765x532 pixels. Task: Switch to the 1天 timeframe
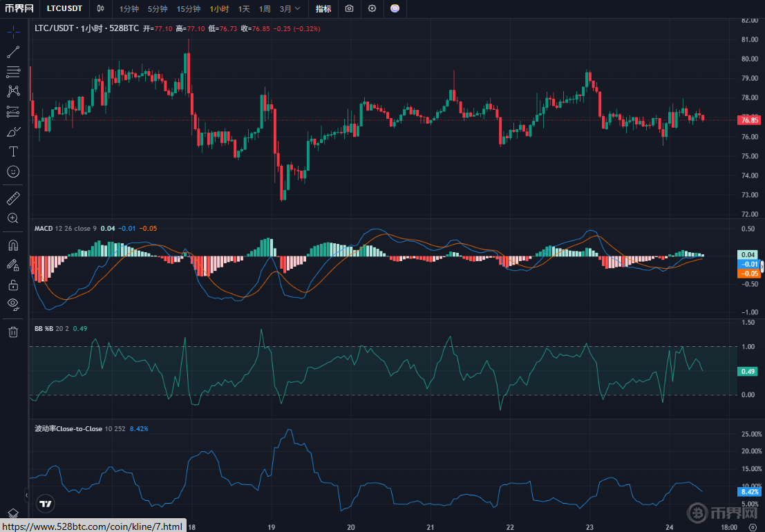(244, 9)
